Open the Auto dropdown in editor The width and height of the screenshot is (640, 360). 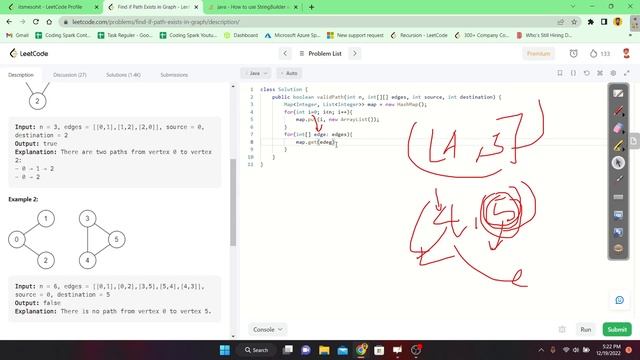(289, 73)
